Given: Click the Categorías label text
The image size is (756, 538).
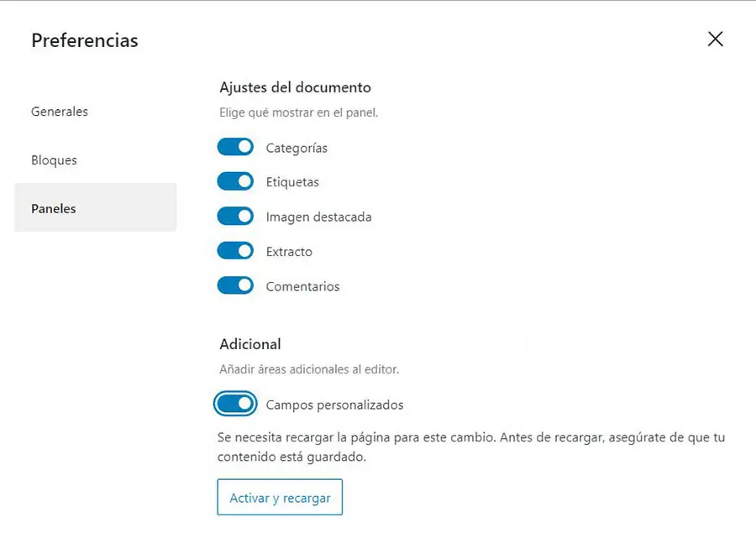Looking at the screenshot, I should 297,149.
